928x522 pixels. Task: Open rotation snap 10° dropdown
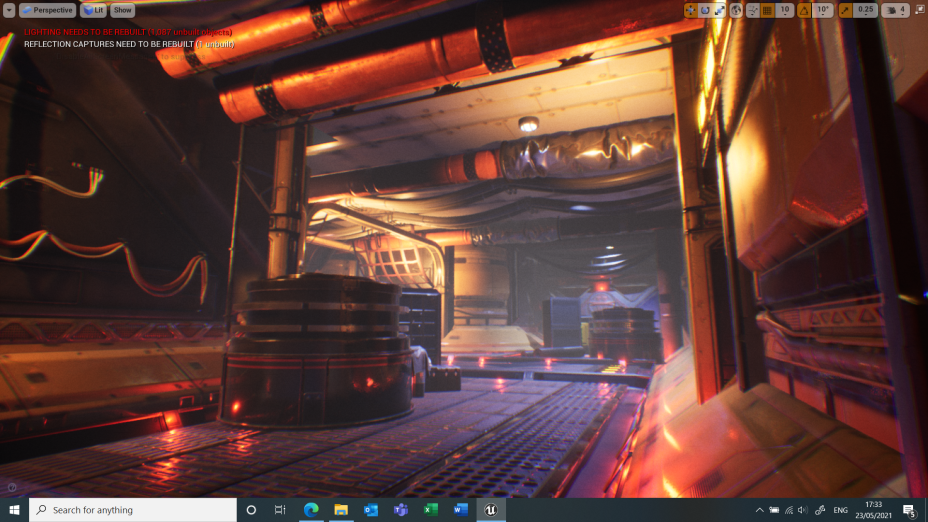coord(823,10)
